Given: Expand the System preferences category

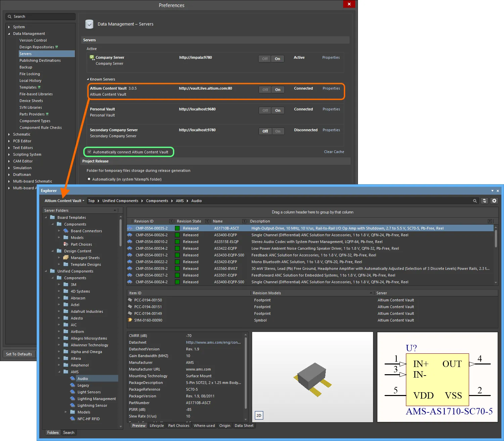Looking at the screenshot, I should tap(9, 27).
